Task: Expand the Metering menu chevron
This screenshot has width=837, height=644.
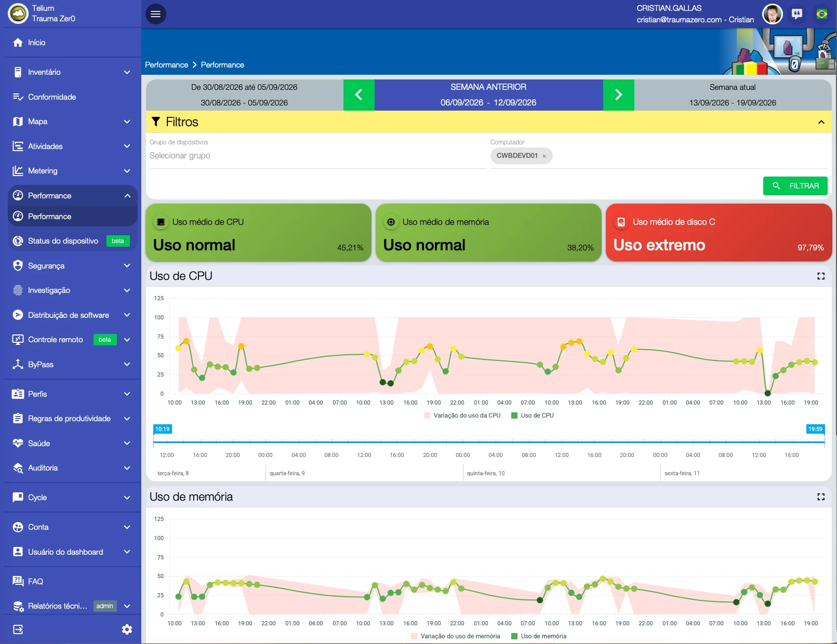Action: coord(127,171)
